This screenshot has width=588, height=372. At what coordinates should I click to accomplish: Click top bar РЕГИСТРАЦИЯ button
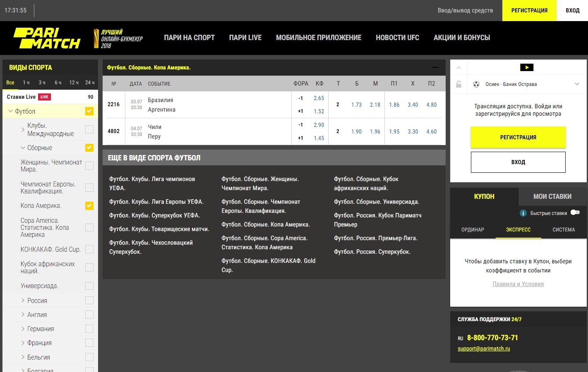pos(529,10)
